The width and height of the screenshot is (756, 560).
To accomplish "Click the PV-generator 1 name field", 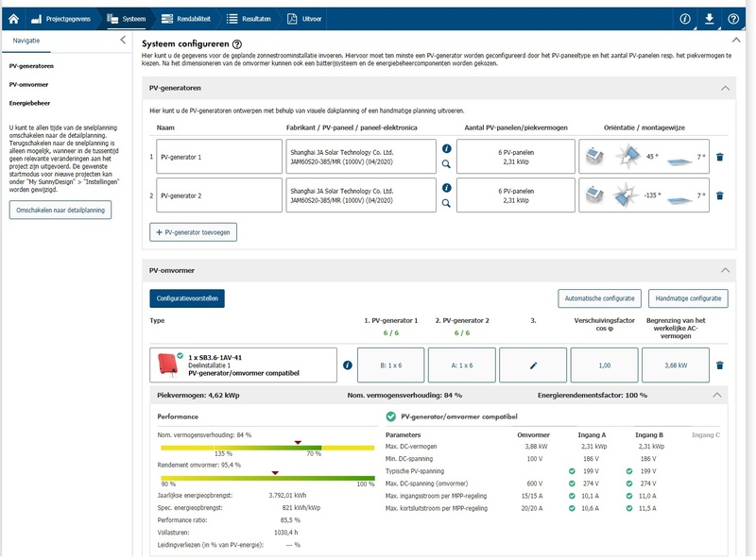I will click(x=219, y=157).
